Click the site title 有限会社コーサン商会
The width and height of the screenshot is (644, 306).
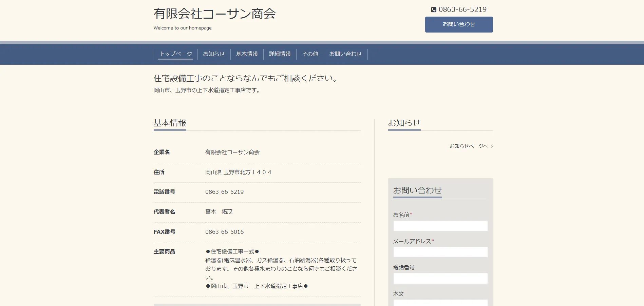click(x=214, y=14)
